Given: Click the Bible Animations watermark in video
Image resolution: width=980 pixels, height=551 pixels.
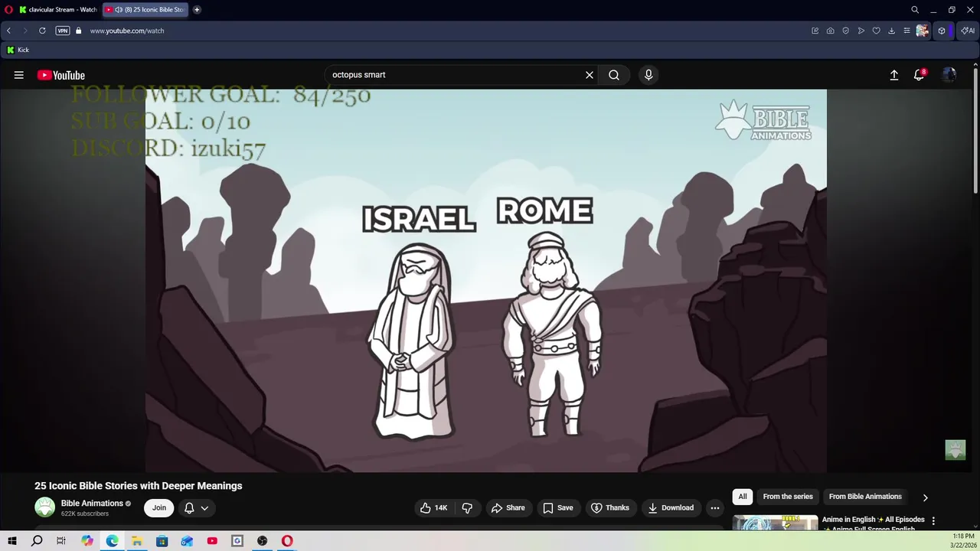Looking at the screenshot, I should [763, 120].
